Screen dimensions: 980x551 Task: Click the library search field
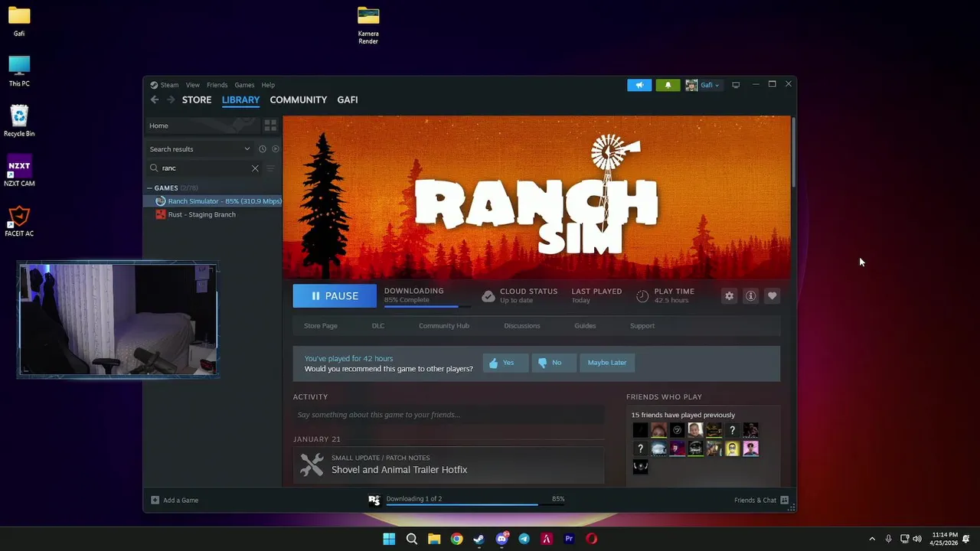coord(204,168)
